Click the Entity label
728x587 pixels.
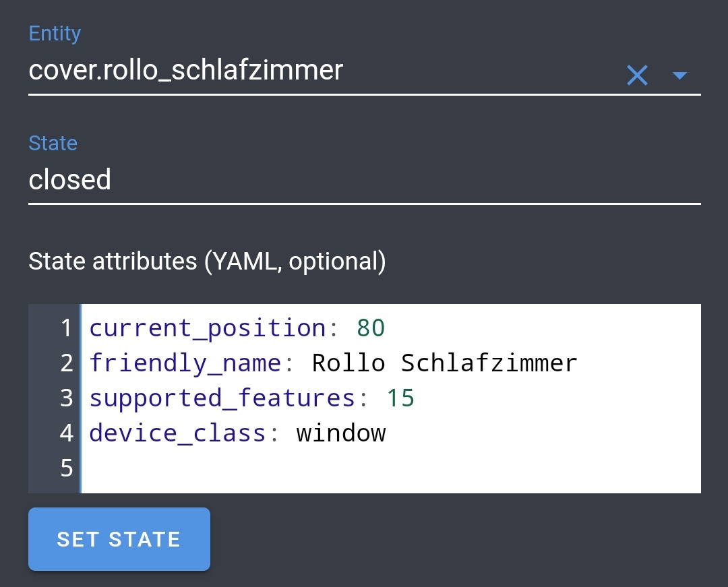click(55, 34)
